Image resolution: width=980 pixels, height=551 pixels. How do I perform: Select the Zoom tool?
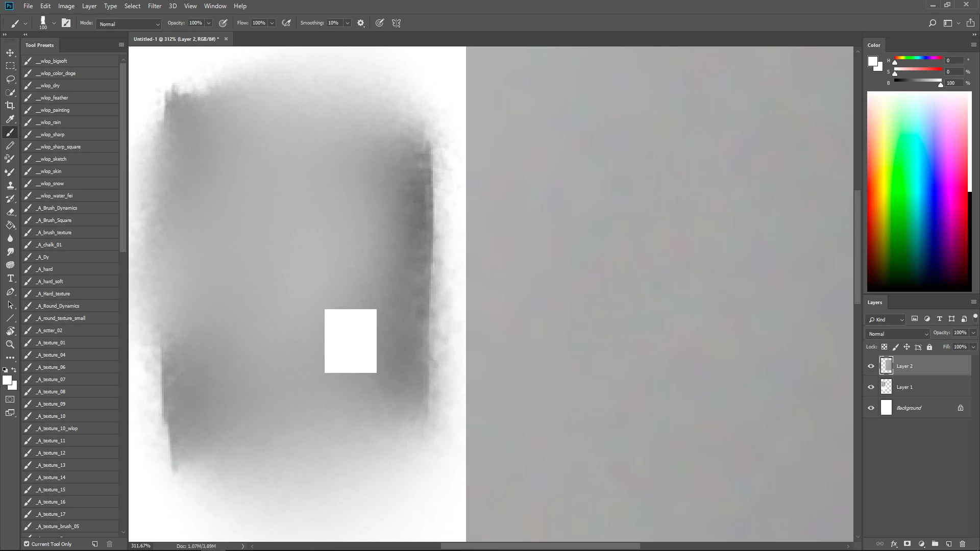(10, 345)
